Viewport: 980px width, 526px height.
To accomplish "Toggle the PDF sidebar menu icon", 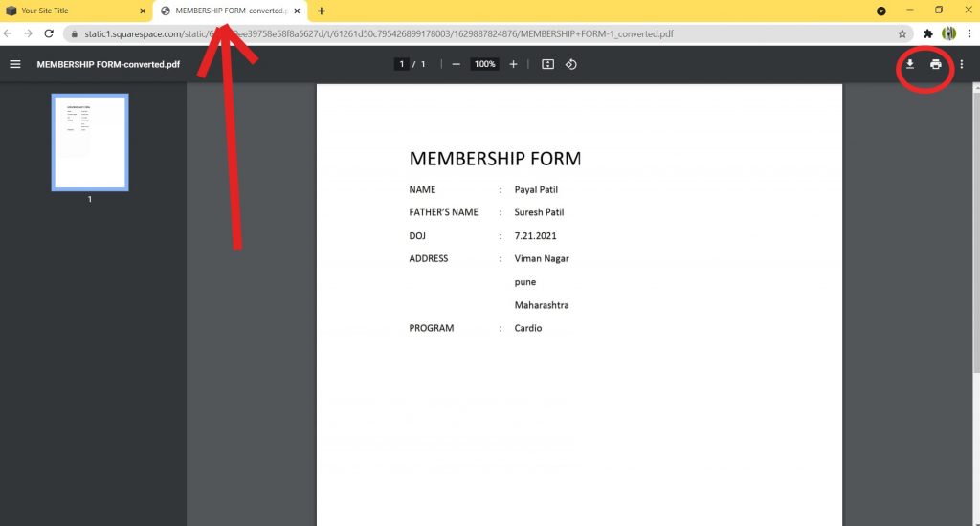I will pos(15,64).
